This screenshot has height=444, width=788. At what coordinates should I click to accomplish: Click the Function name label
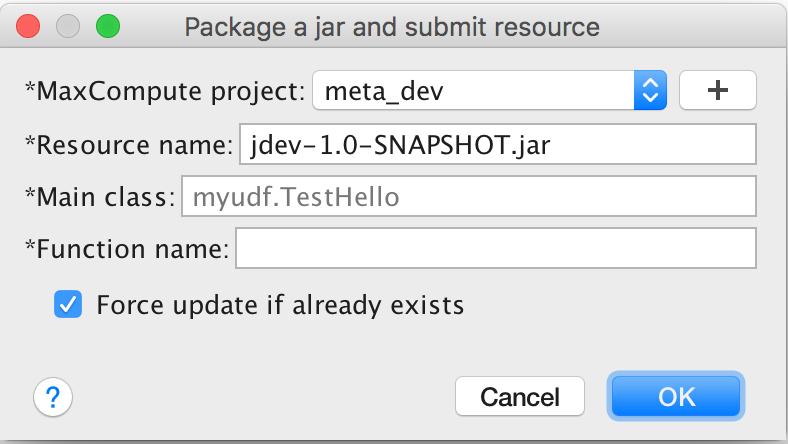tap(127, 248)
